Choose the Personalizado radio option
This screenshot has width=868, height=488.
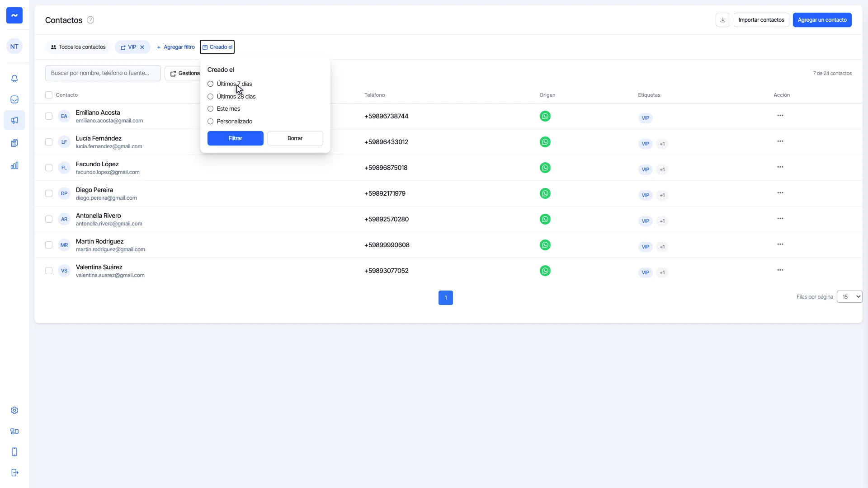pyautogui.click(x=210, y=122)
